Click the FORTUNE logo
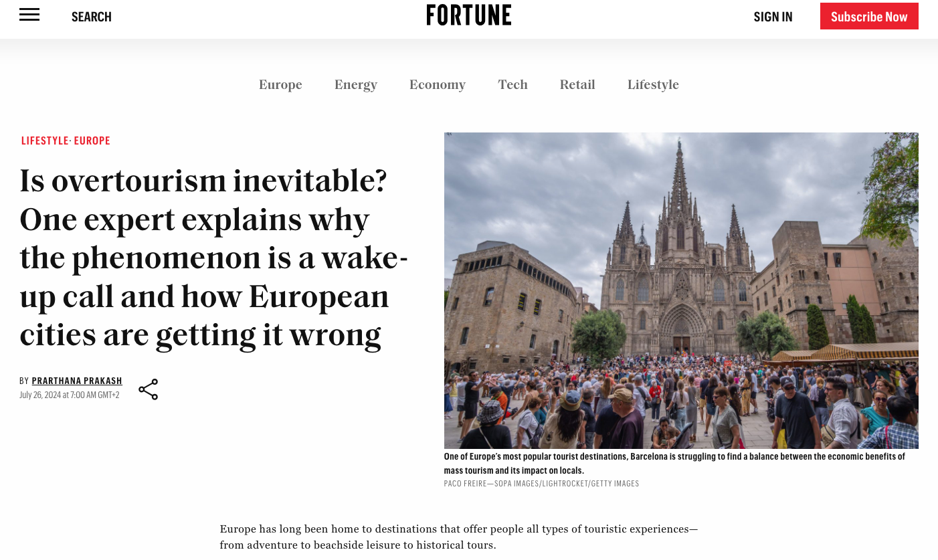This screenshot has width=938, height=560. coord(469,15)
